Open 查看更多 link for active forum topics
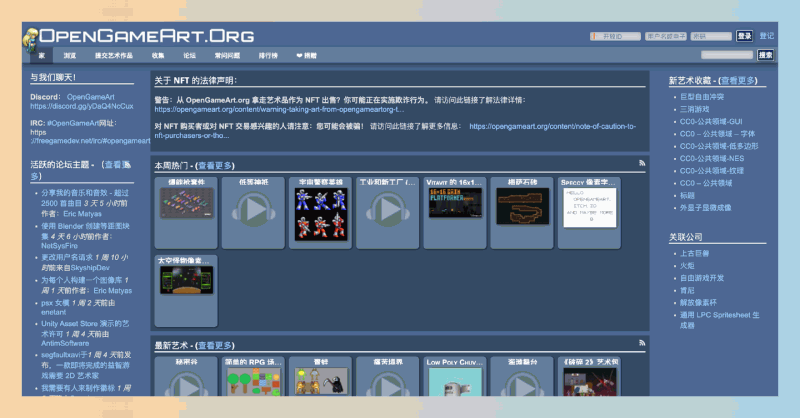 (81, 170)
